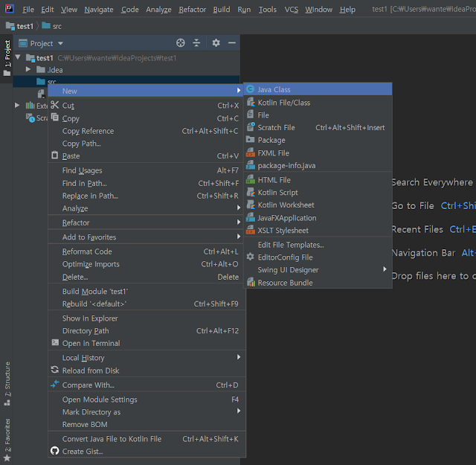Click the Reload from Disk refresh icon
Screen dimensions: 476x465
tap(54, 370)
